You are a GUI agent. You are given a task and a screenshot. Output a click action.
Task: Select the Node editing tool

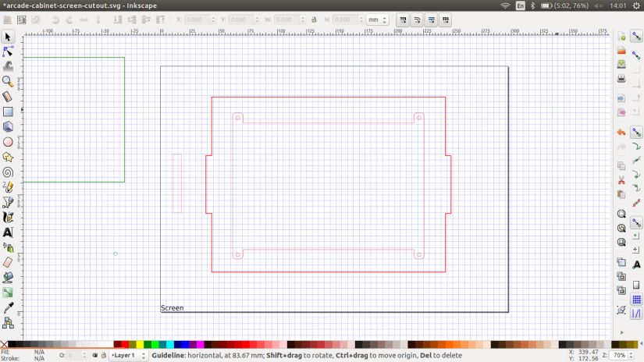click(8, 51)
